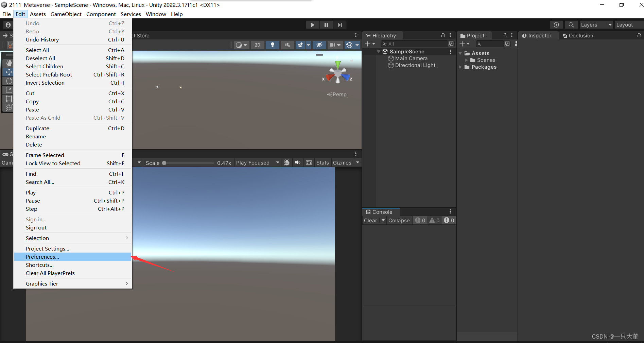644x343 pixels.
Task: Open Hierarchy create plus dropdown
Action: 370,44
